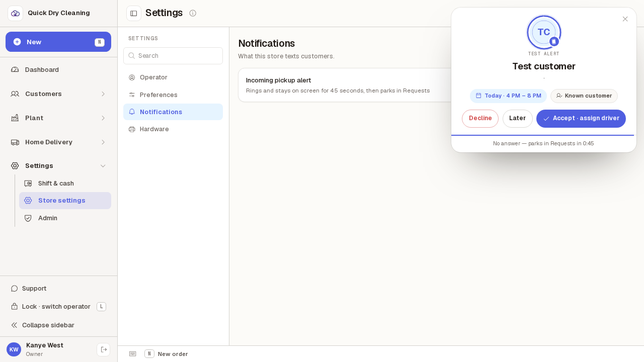
Task: Collapse the Settings menu chevron
Action: click(103, 166)
